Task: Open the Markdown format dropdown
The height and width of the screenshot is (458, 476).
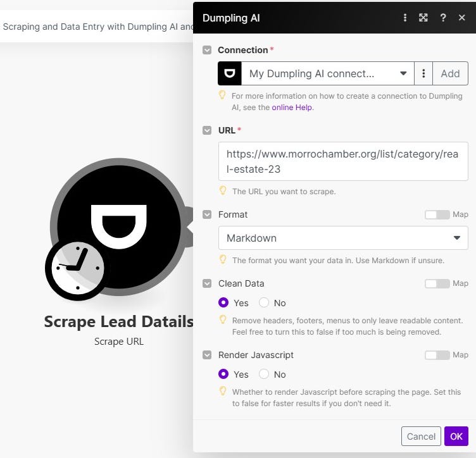Action: (343, 238)
